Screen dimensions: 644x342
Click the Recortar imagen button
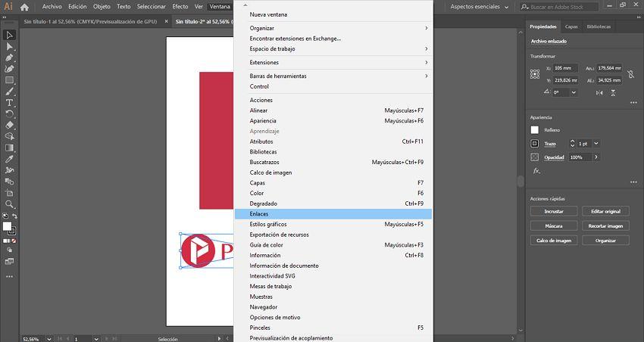[x=605, y=226]
